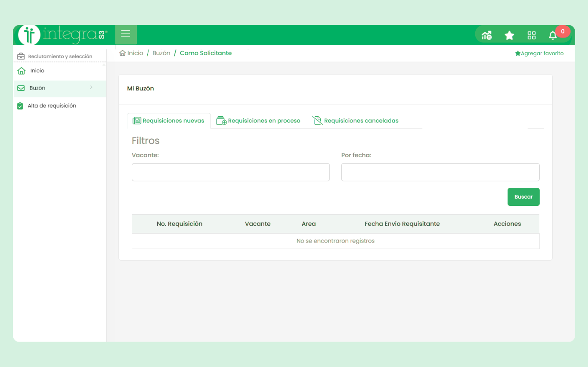This screenshot has height=367, width=588.
Task: Click the red notification count badge
Action: (563, 31)
